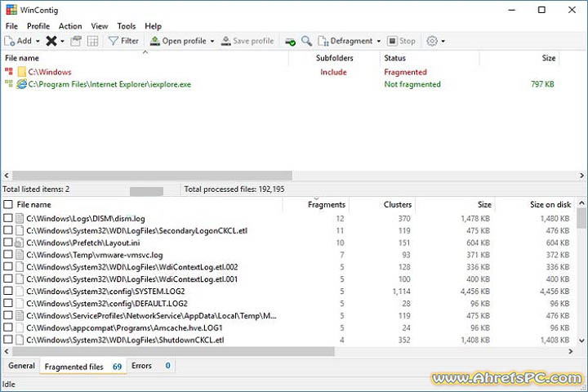Screen dimensions: 588x392
Task: Open the View menu
Action: 100,26
